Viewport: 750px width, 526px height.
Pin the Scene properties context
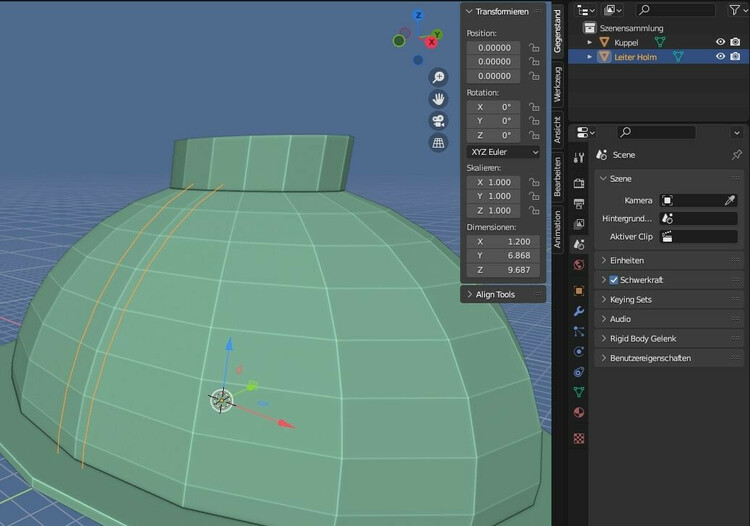click(737, 155)
